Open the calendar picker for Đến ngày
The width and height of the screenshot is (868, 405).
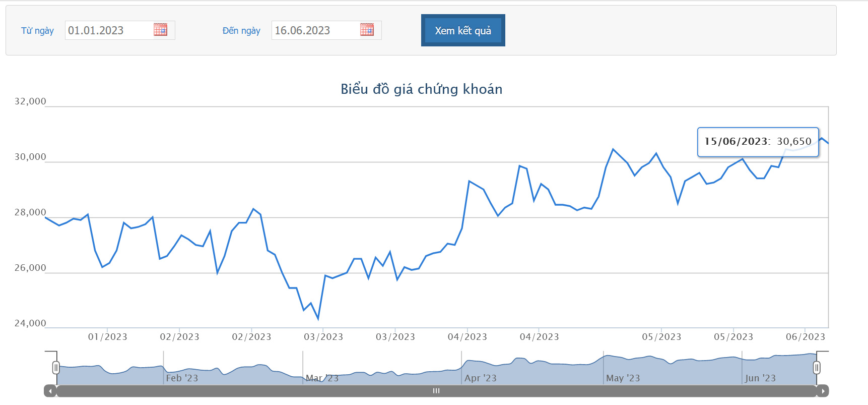pyautogui.click(x=367, y=30)
